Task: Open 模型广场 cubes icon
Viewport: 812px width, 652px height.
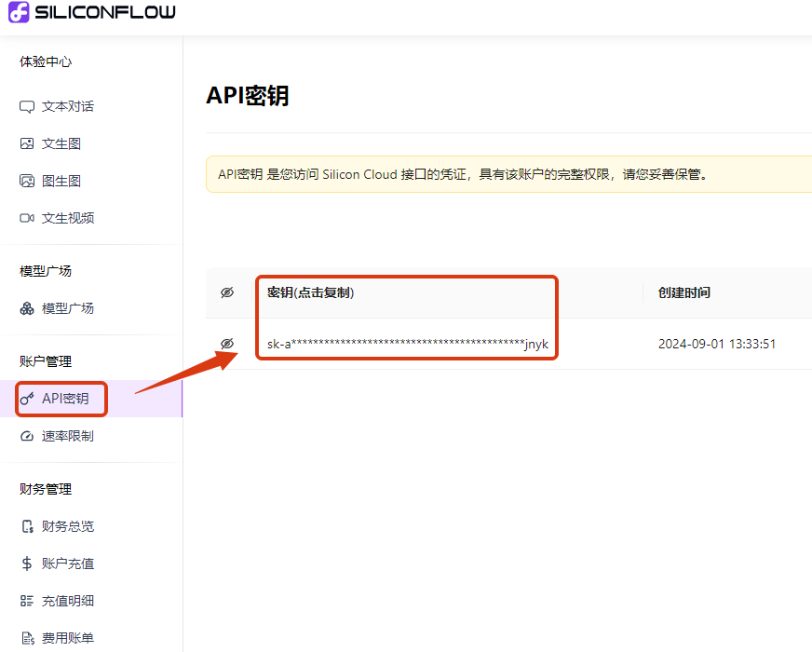Action: pyautogui.click(x=27, y=308)
